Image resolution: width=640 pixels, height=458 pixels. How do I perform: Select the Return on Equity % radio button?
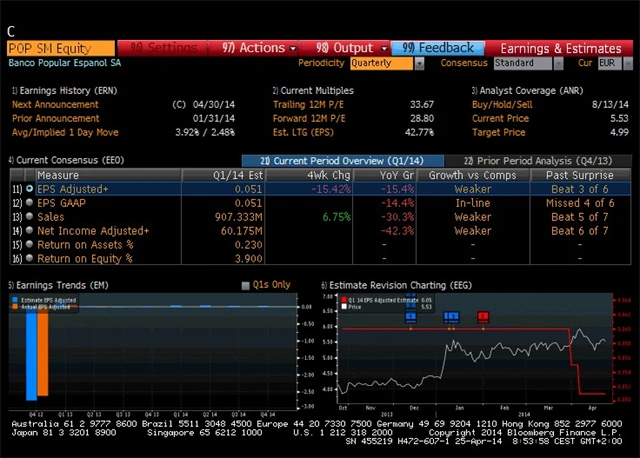tap(29, 258)
